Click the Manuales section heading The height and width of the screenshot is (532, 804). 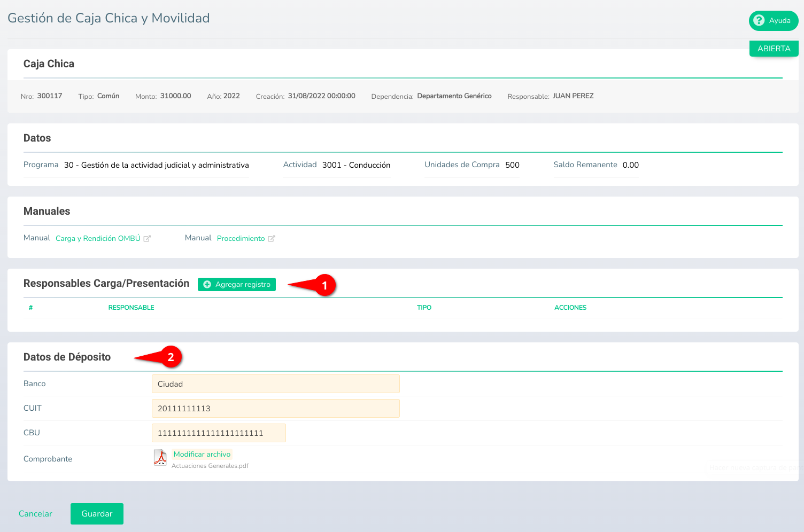click(47, 212)
